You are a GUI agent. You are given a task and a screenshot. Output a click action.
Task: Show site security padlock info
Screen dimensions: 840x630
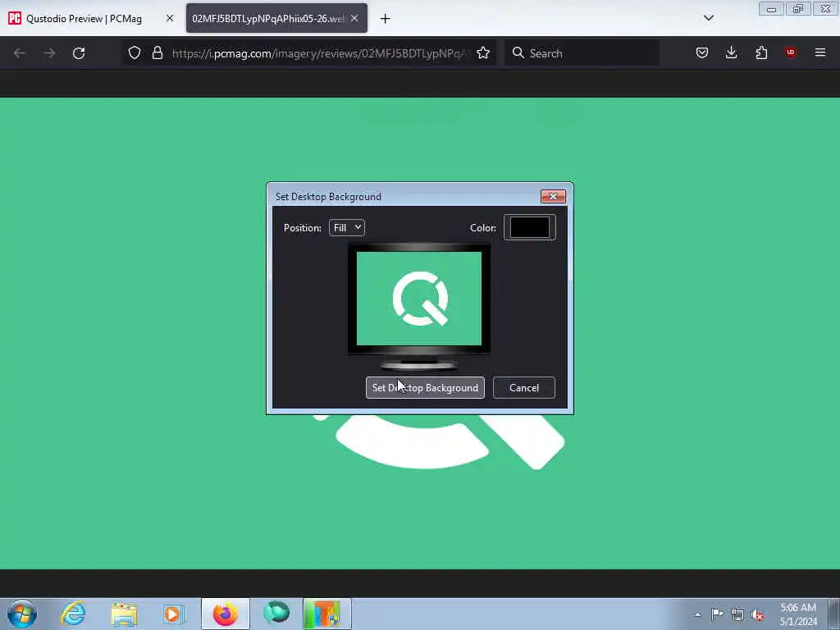157,53
